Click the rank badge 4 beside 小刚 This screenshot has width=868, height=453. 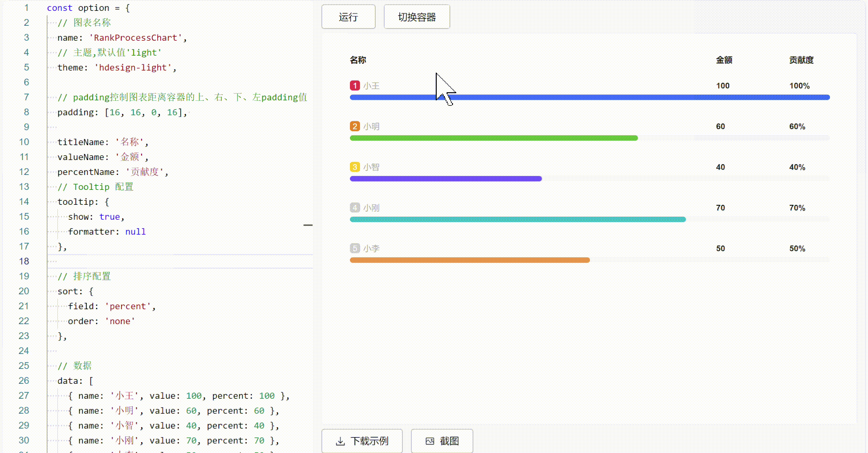click(x=355, y=208)
